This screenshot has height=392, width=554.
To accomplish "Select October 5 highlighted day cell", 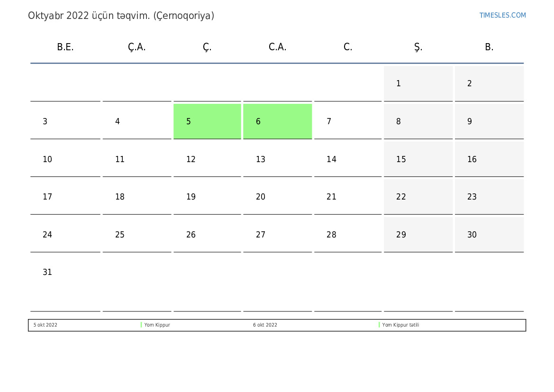I will (207, 121).
